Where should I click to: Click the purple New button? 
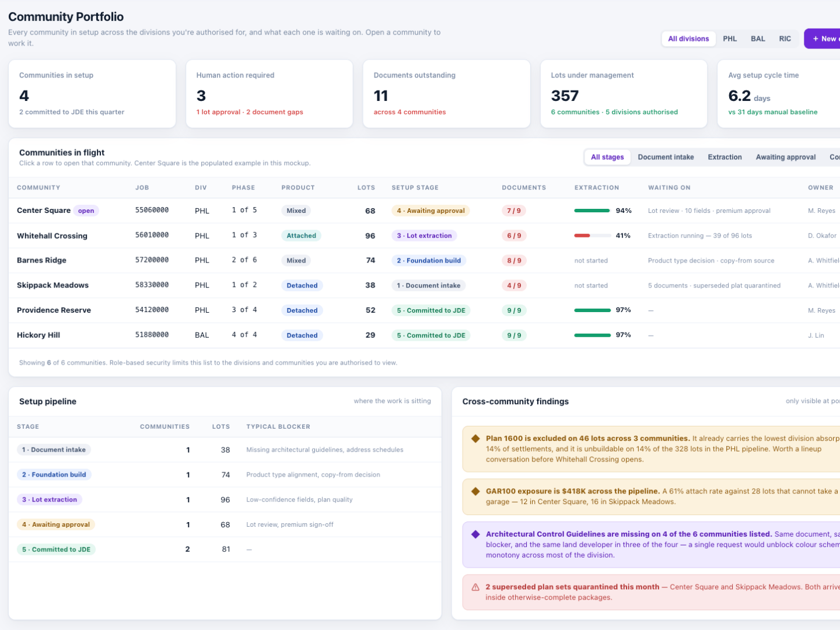point(822,39)
